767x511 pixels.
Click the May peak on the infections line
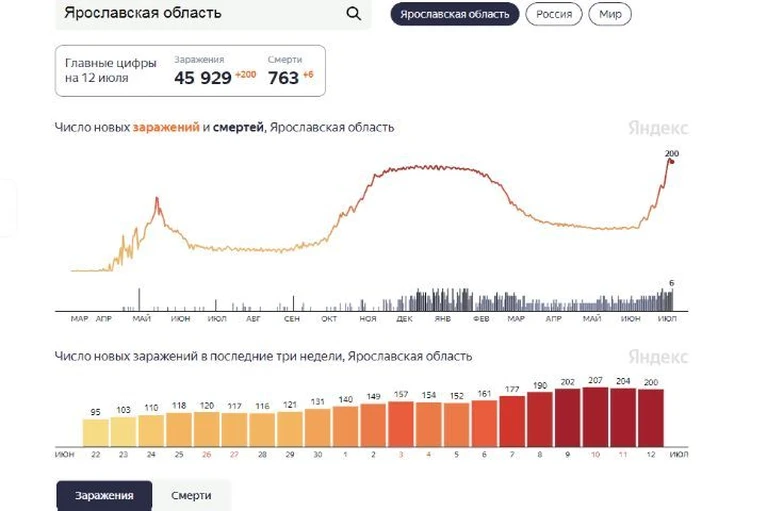tap(157, 199)
